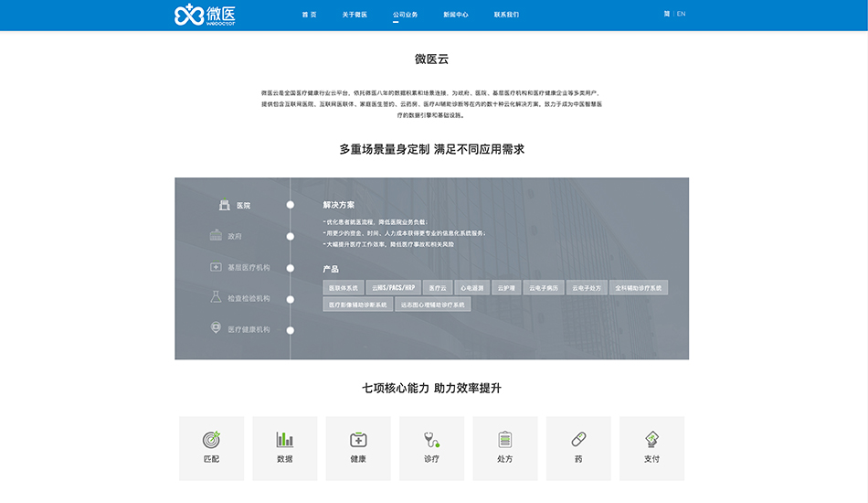Open the 支付 payment card
The image size is (868, 503).
(x=651, y=447)
